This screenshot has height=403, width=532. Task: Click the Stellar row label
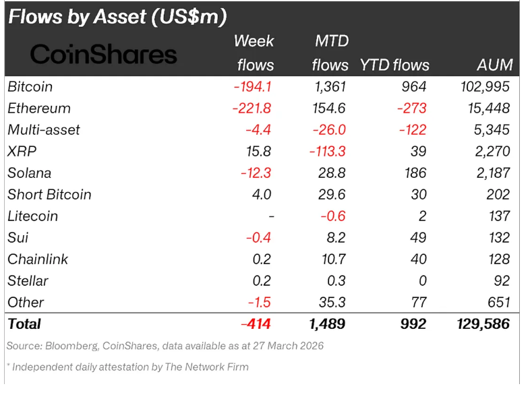pyautogui.click(x=28, y=280)
